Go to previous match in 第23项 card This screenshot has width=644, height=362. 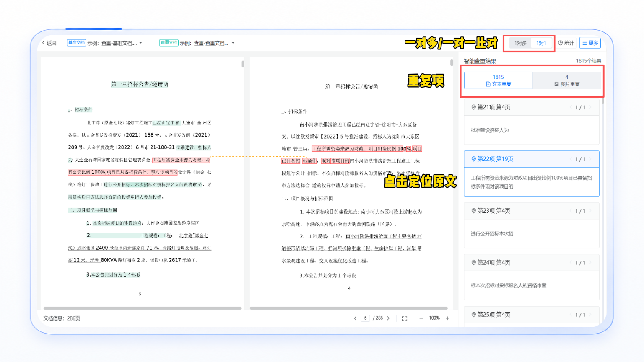(x=571, y=211)
